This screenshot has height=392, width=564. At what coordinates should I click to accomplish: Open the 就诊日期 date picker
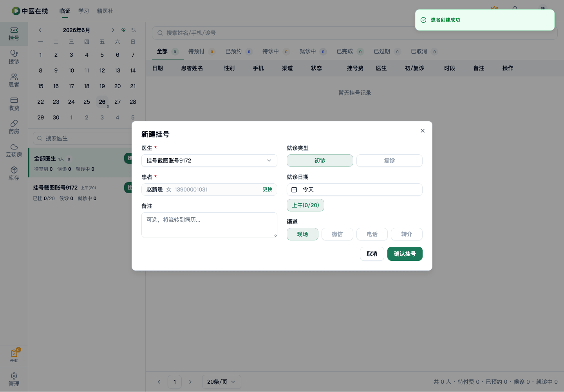354,190
